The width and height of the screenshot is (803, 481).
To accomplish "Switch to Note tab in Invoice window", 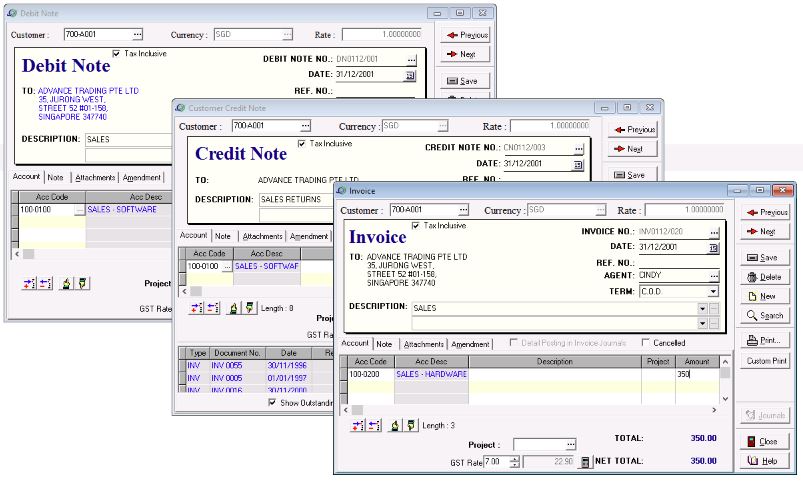I will [384, 344].
